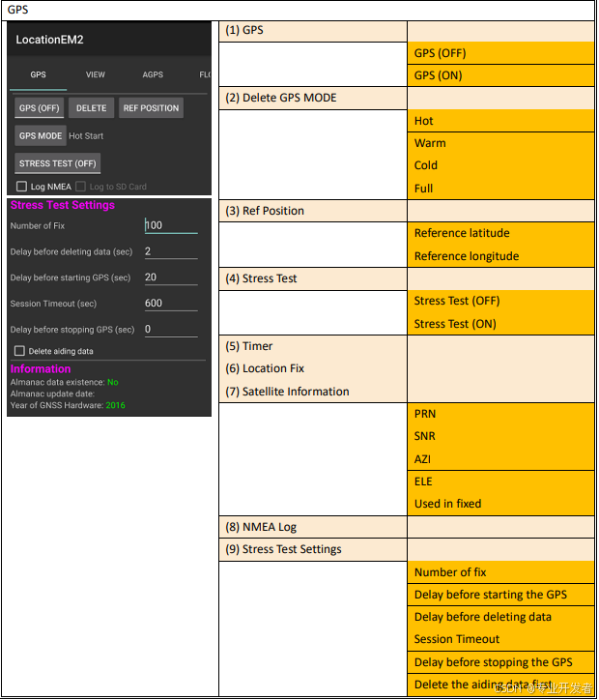Click the Stress Test (ON) table entry
The width and height of the screenshot is (599, 700).
point(455,324)
